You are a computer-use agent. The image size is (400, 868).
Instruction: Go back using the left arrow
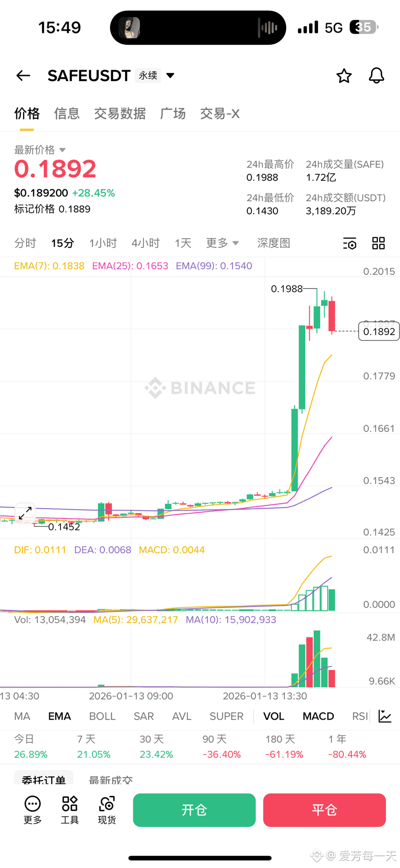(x=23, y=75)
